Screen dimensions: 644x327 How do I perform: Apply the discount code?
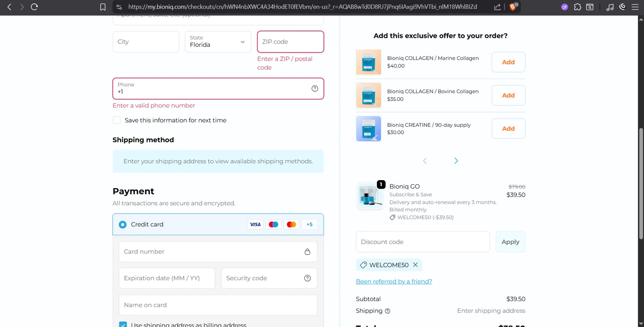[510, 242]
